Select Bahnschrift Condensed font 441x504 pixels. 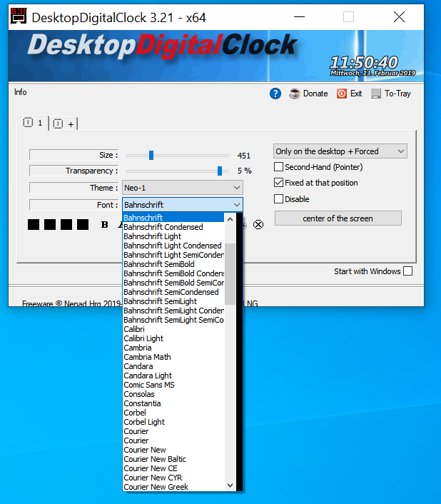pos(174,227)
